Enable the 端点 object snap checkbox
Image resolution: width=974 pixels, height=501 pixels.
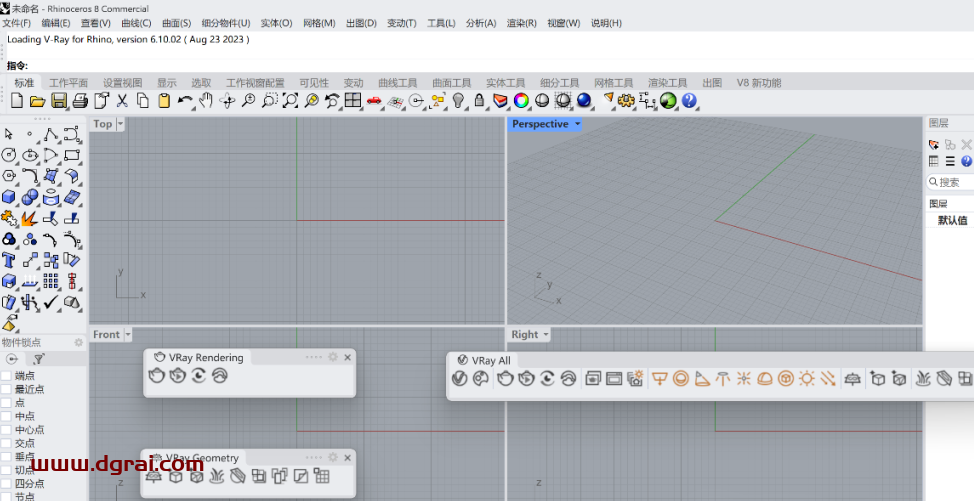(x=6, y=376)
